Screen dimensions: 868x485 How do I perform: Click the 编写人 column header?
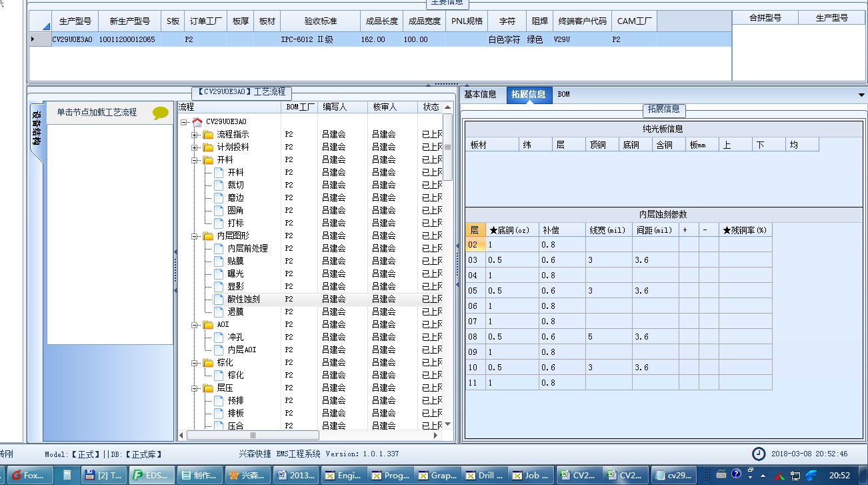tap(343, 107)
